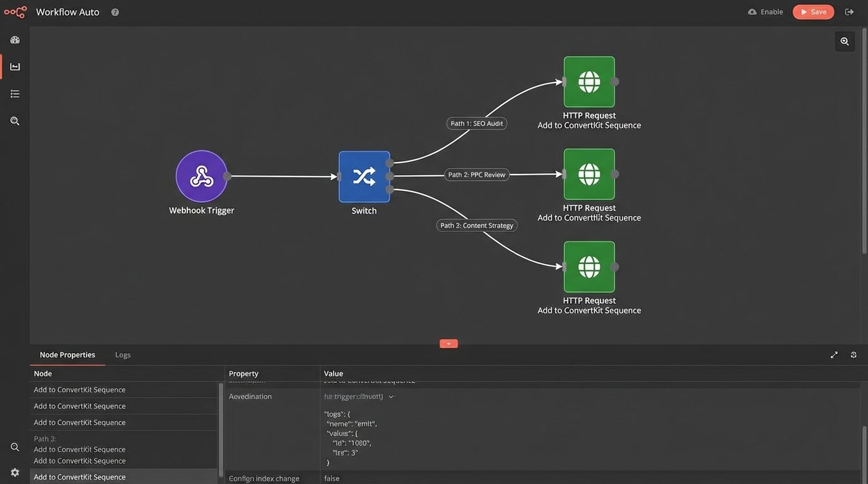Click the help question mark icon
This screenshot has height=484, width=868.
[115, 12]
